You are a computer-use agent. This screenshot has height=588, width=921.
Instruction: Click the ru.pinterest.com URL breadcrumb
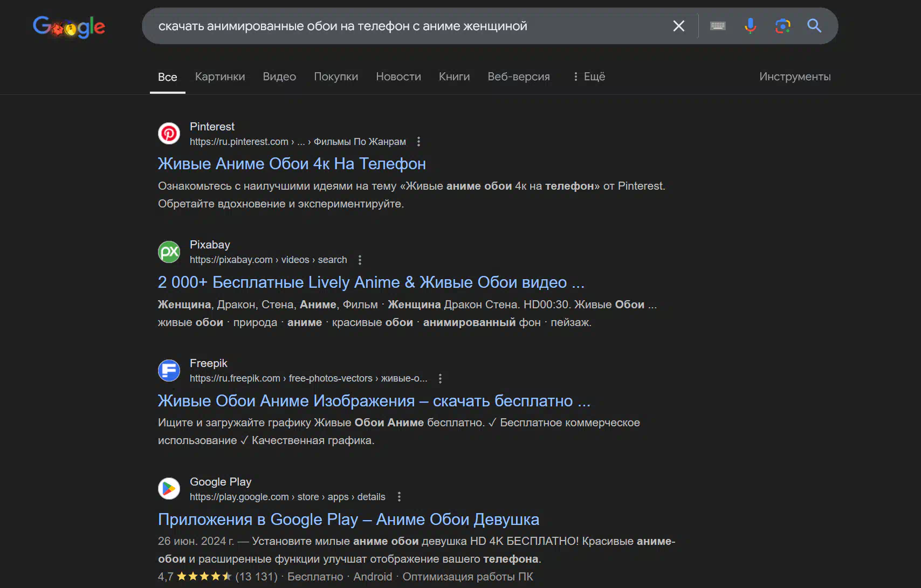click(x=298, y=142)
